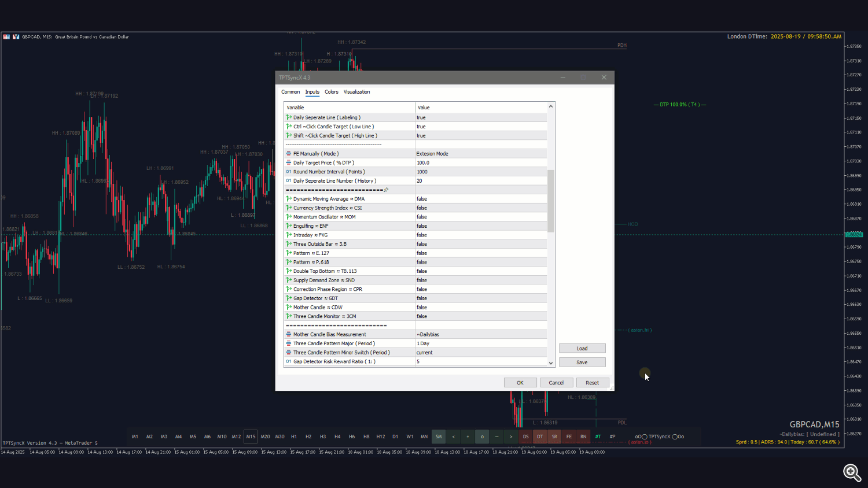
Task: Toggle Daily Seperate Line Labeling value
Action: tap(481, 117)
